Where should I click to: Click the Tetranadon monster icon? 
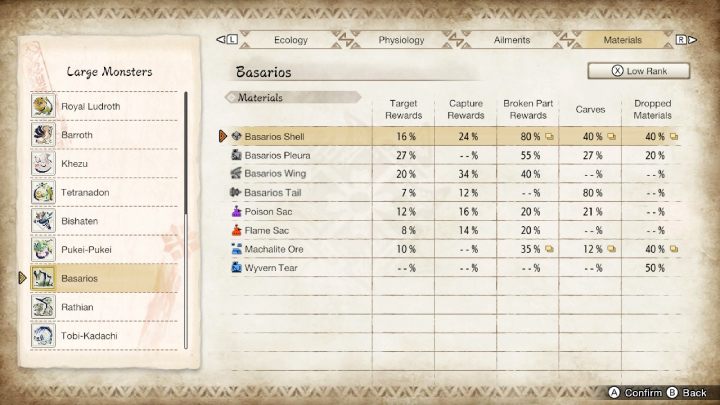pos(44,192)
